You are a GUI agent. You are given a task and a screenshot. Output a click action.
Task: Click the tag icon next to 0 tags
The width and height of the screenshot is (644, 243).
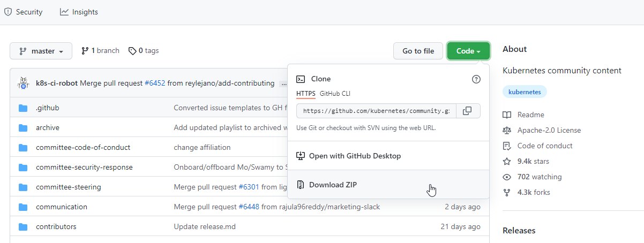pyautogui.click(x=132, y=51)
